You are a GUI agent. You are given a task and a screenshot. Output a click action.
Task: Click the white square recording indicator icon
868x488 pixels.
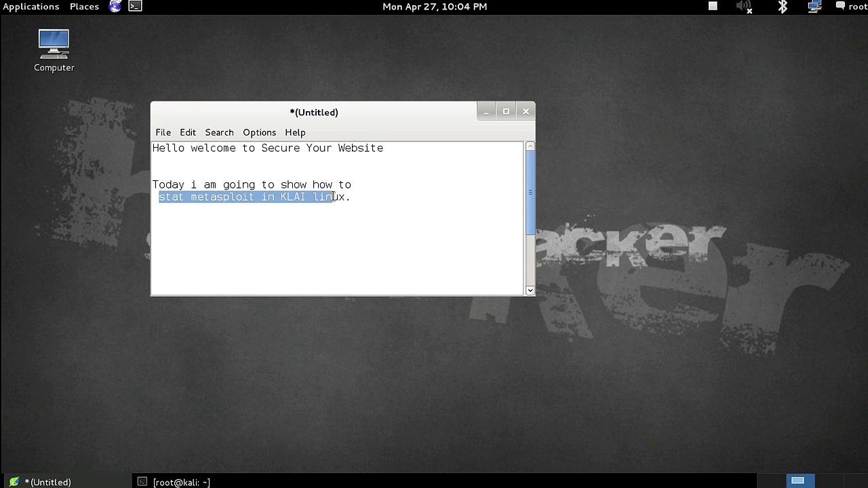tap(713, 6)
